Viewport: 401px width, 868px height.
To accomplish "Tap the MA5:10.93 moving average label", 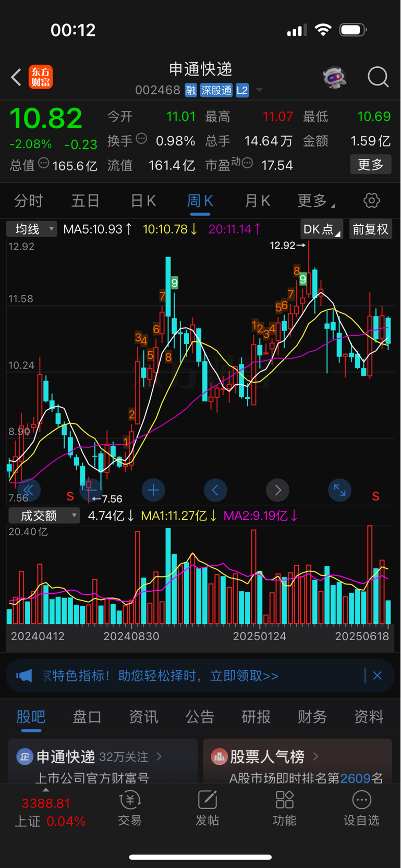I will point(98,229).
